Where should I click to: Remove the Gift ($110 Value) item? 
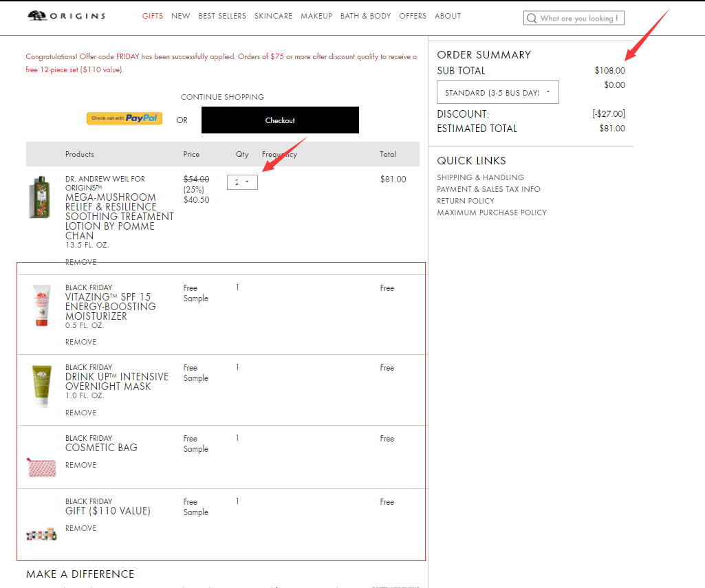point(81,528)
